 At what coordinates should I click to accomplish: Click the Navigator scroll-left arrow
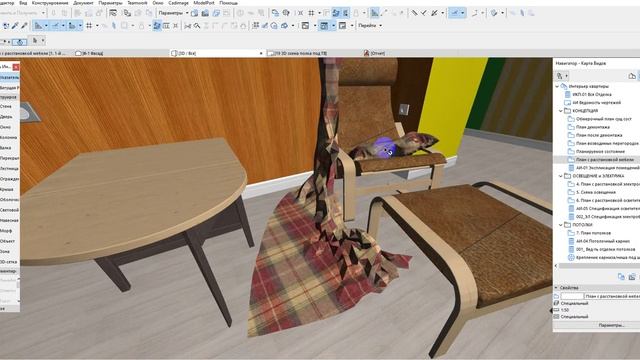pos(556,266)
